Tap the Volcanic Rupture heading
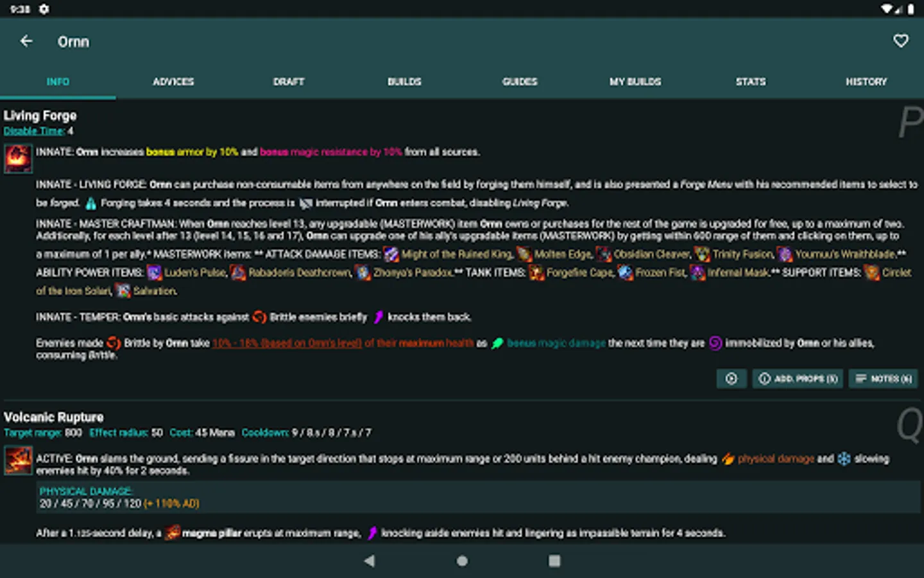 53,417
